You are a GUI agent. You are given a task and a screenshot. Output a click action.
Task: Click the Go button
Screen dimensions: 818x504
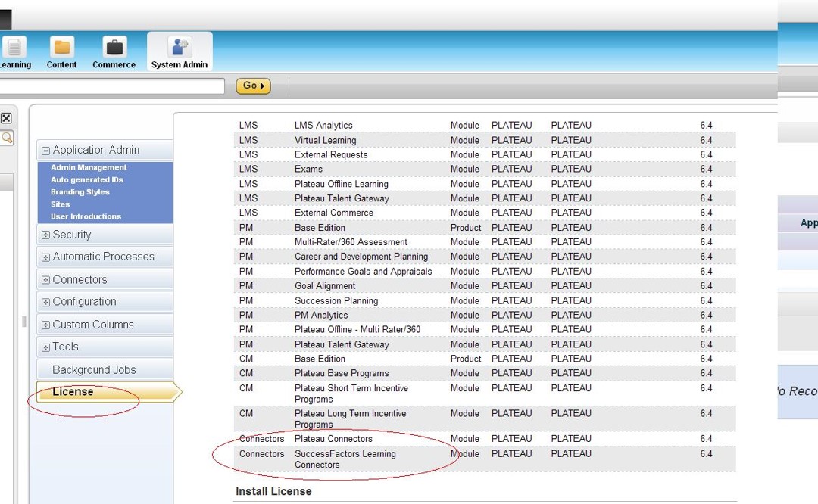[253, 86]
